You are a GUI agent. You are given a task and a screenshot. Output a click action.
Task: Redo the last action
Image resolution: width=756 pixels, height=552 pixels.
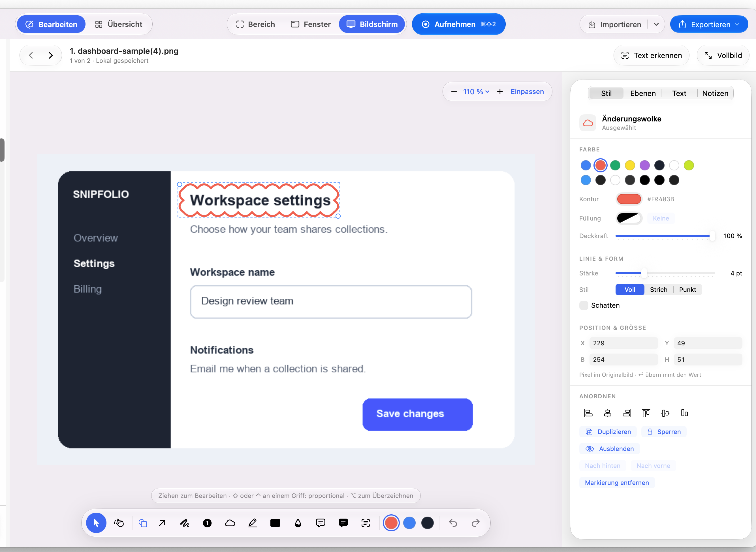tap(475, 523)
